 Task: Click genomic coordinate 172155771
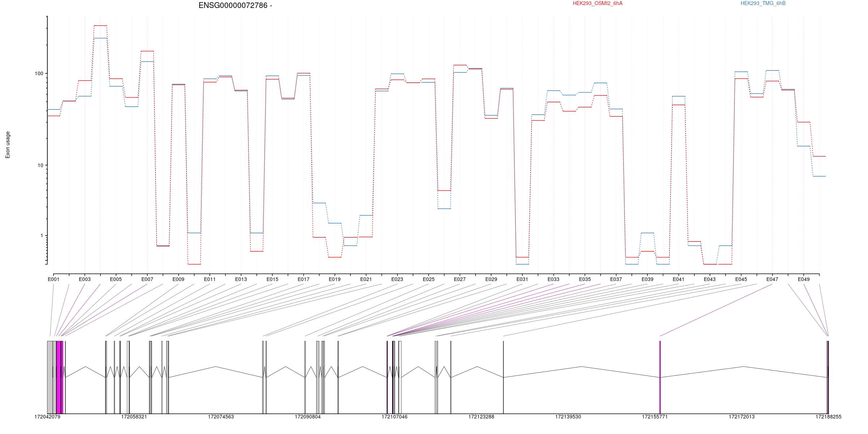(655, 417)
